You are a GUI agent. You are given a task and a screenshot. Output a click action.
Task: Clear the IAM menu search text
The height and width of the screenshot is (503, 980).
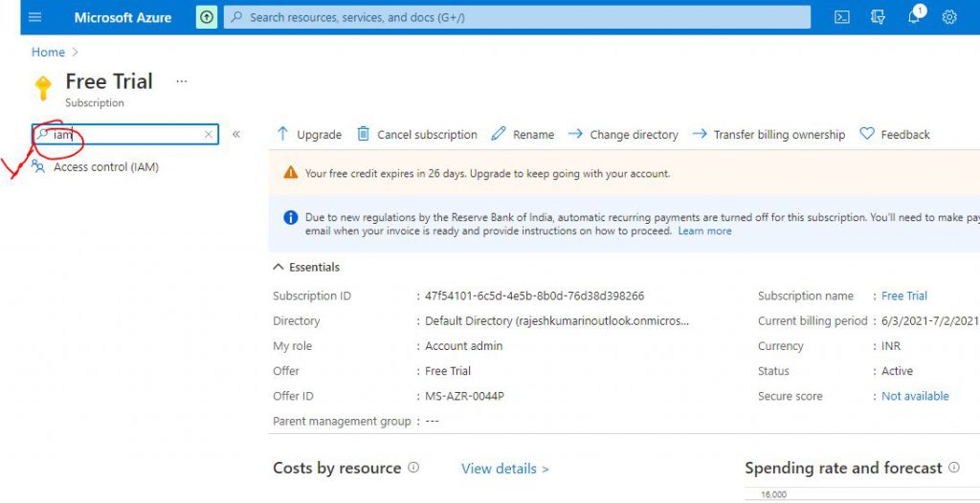(x=208, y=135)
